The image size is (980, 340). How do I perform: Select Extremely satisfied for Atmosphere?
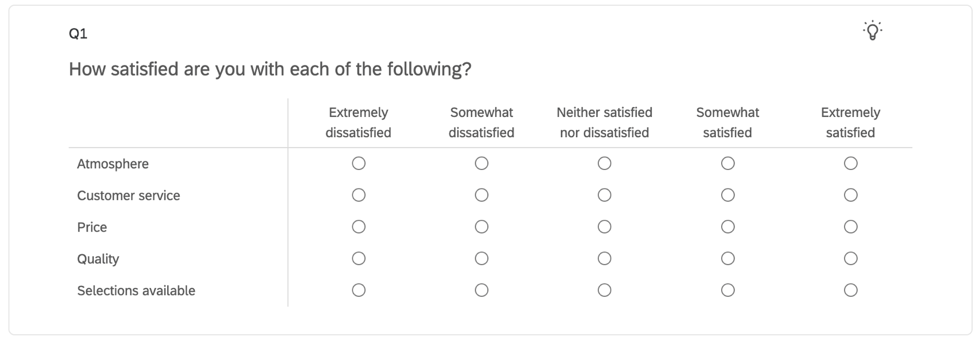coord(850,164)
